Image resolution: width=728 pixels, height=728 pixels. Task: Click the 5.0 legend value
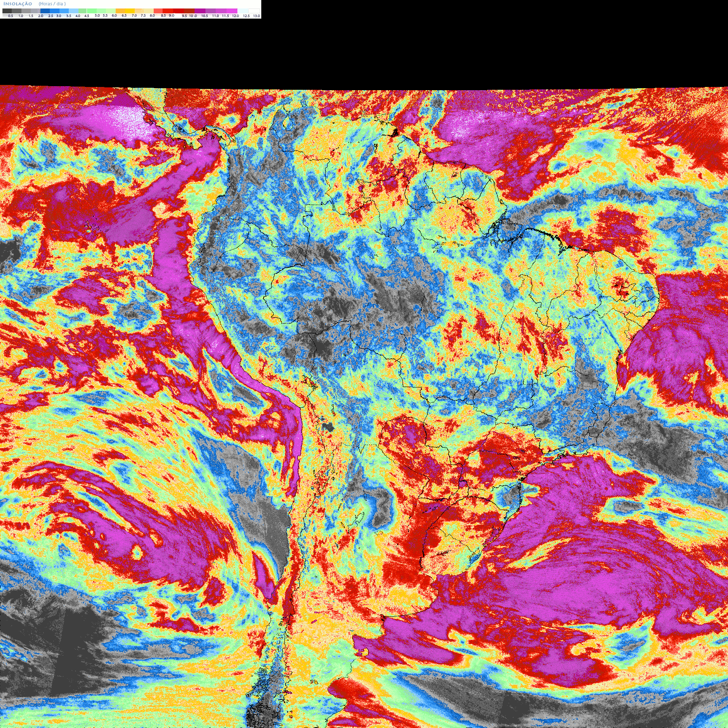tap(97, 15)
